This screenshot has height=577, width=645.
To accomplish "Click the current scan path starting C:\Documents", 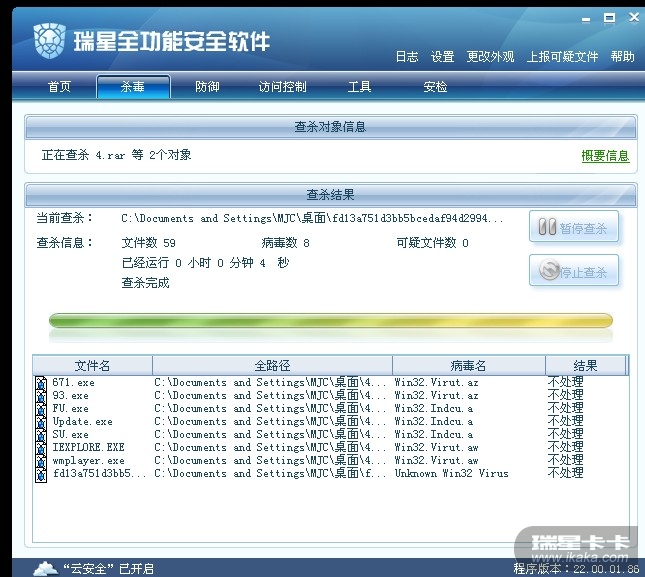I will (x=313, y=218).
